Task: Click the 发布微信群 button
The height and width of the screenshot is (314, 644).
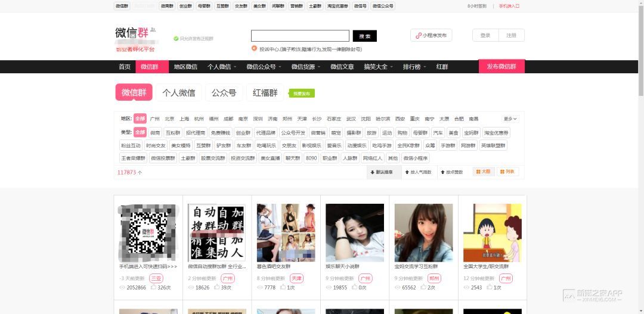Action: 501,67
